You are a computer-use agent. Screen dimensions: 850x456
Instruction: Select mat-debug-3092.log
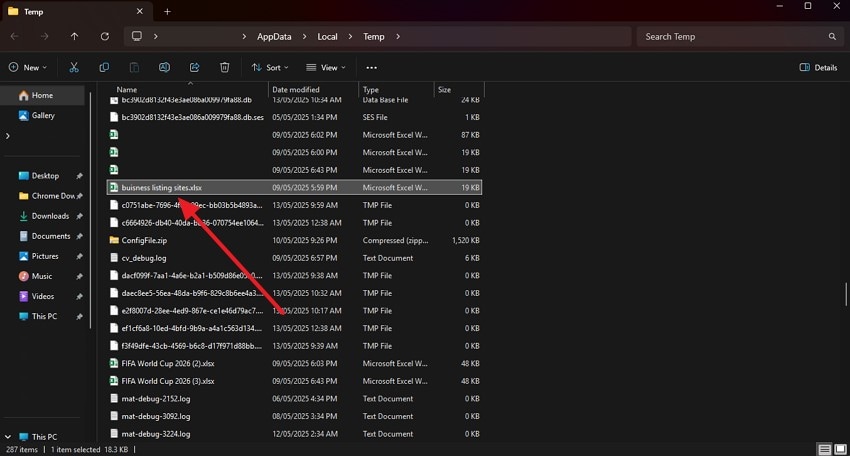click(294, 416)
